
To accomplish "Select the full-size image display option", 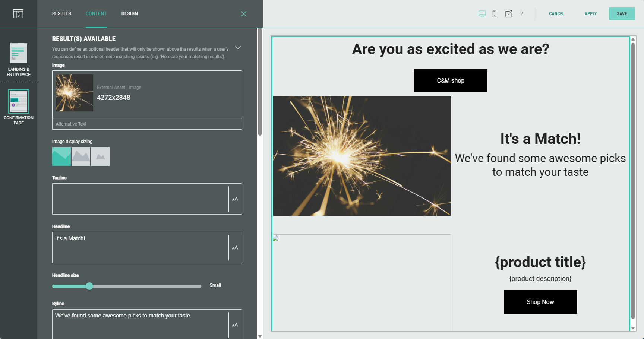I will point(61,156).
